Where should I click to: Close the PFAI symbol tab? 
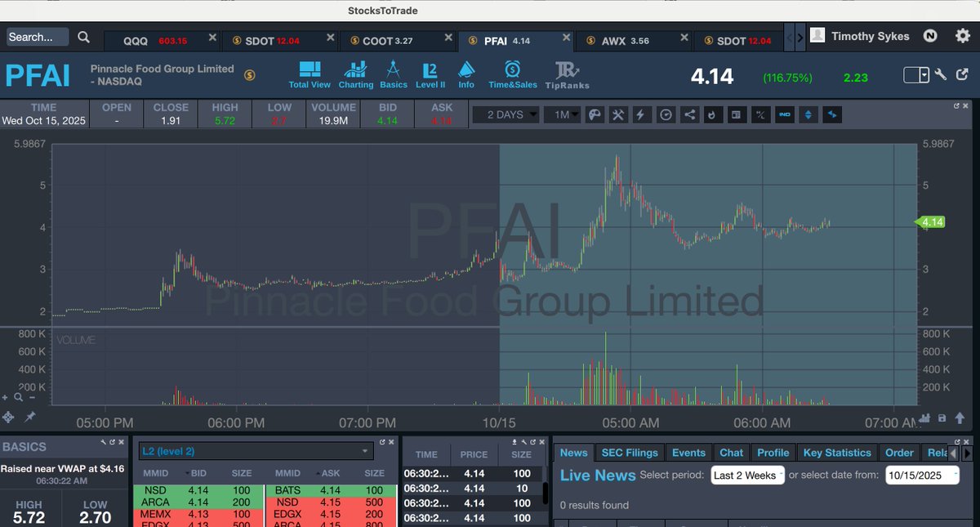(x=567, y=38)
